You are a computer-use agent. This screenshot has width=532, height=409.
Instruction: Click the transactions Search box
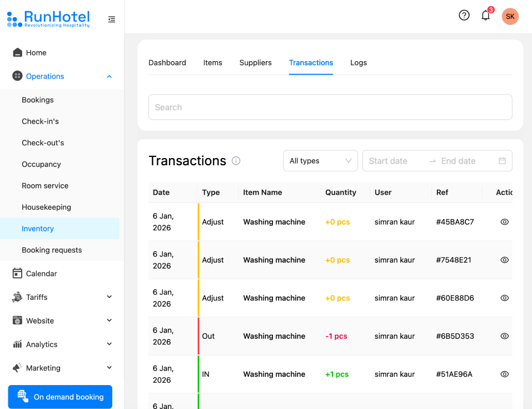[330, 107]
